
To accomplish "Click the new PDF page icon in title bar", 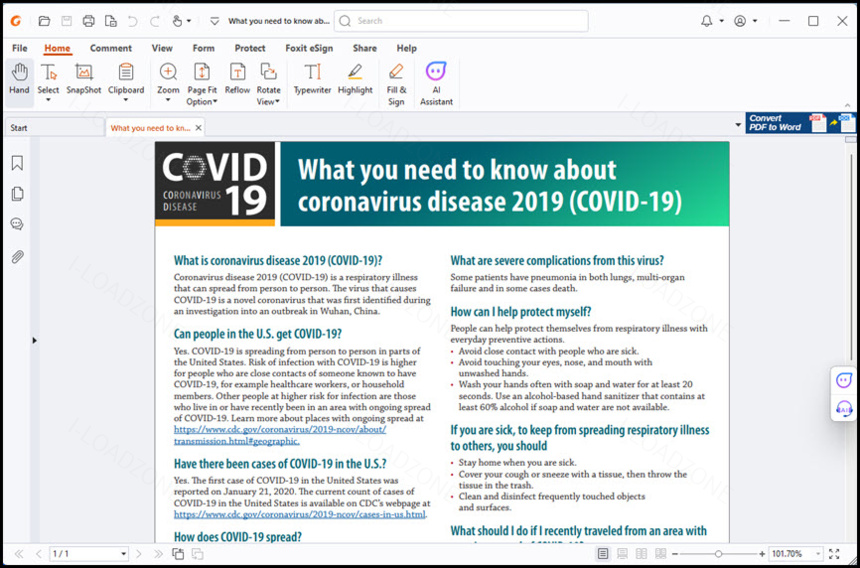I will point(111,21).
